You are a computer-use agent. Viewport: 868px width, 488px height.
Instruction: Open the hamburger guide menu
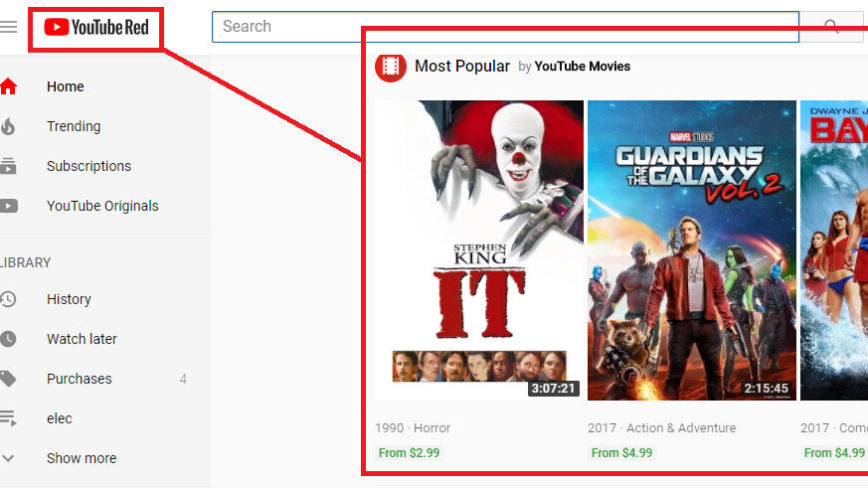(8, 27)
